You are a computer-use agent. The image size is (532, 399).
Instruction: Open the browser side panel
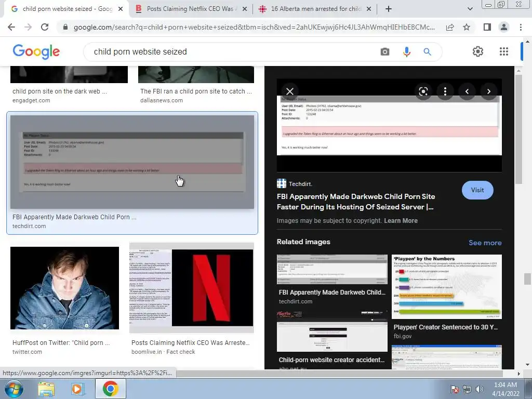click(x=487, y=27)
